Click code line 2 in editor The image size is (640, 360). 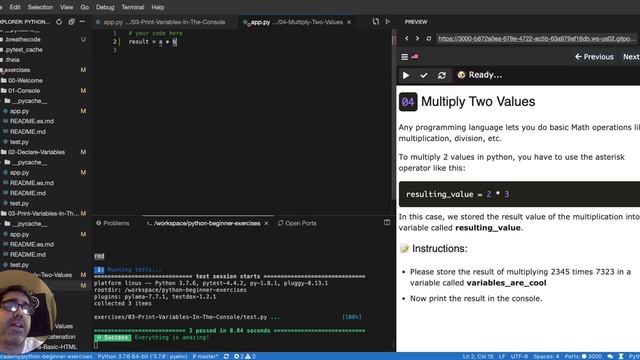[153, 42]
